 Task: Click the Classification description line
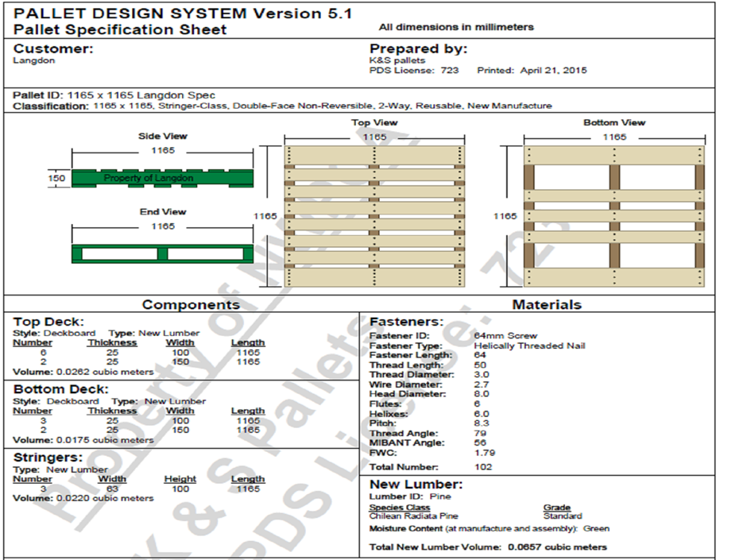click(282, 106)
